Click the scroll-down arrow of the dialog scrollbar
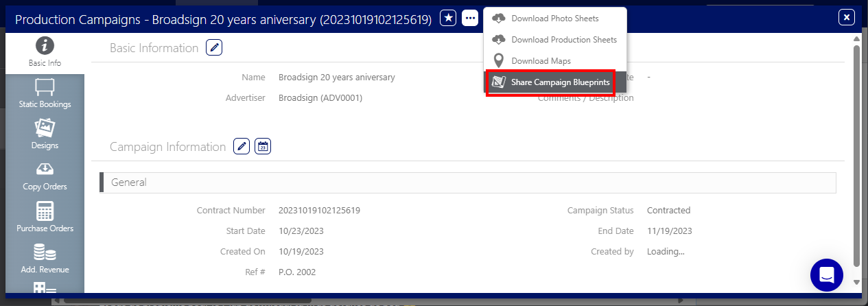The image size is (868, 306). coord(856,282)
